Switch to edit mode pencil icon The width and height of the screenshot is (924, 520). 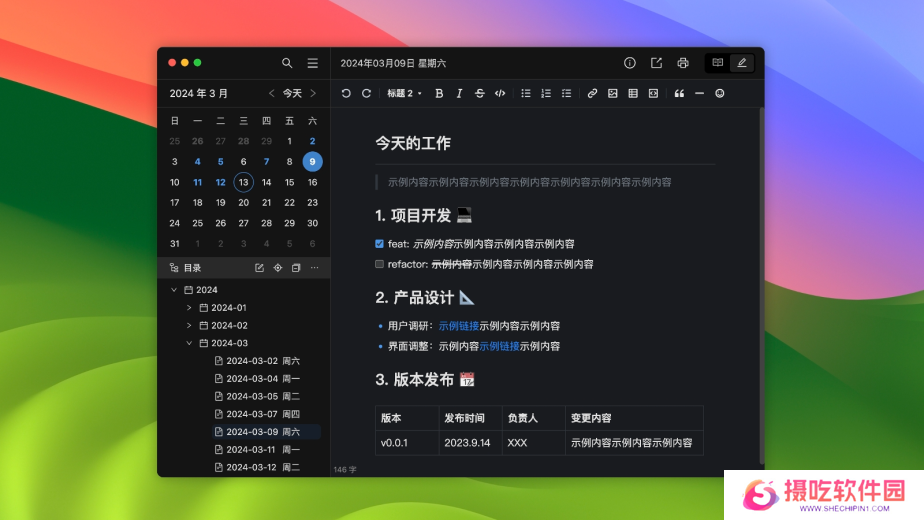(742, 63)
